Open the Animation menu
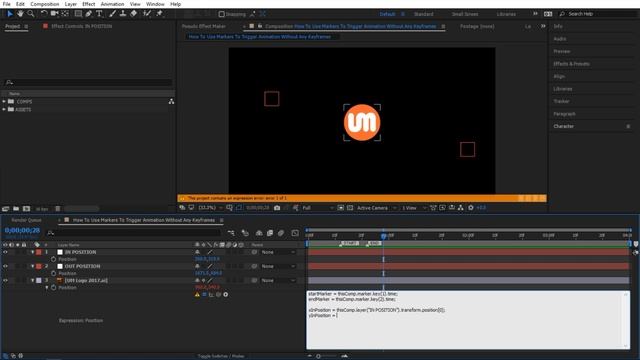 pos(112,4)
